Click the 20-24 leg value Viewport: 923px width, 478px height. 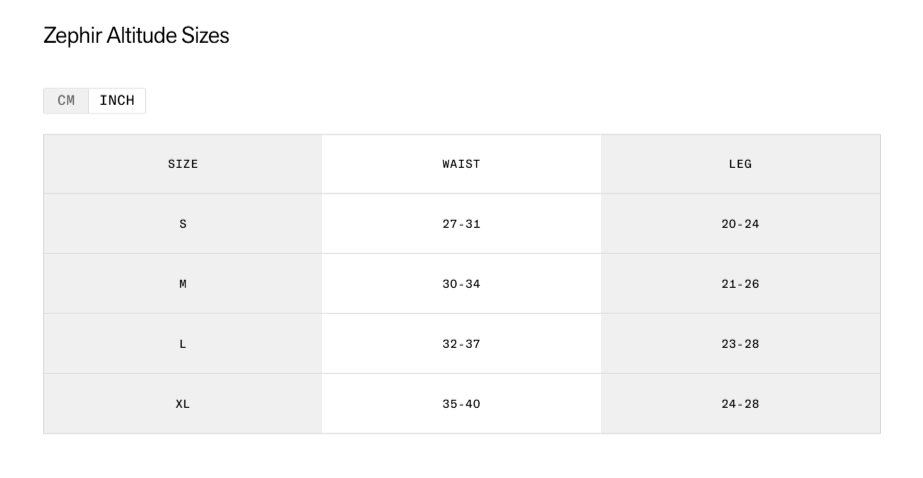[x=740, y=224]
